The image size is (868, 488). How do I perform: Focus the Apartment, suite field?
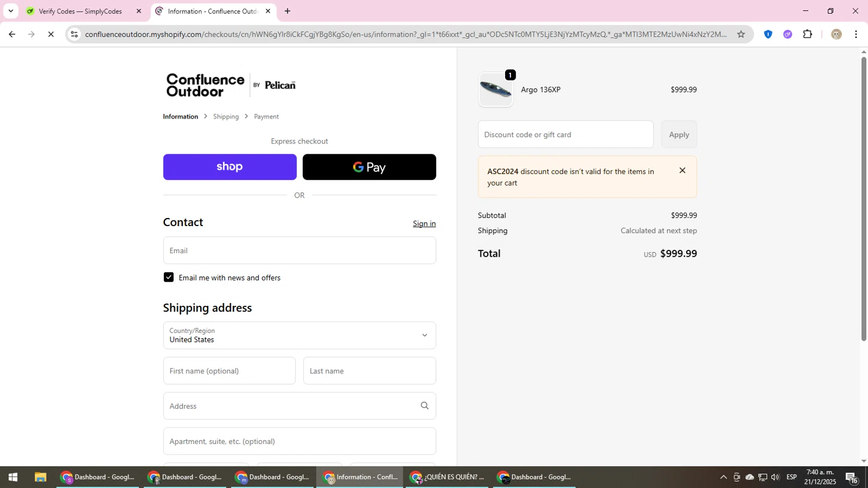(299, 441)
